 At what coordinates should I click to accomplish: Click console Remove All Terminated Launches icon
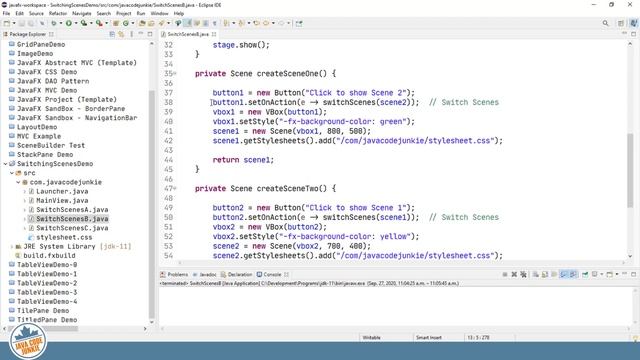point(524,274)
